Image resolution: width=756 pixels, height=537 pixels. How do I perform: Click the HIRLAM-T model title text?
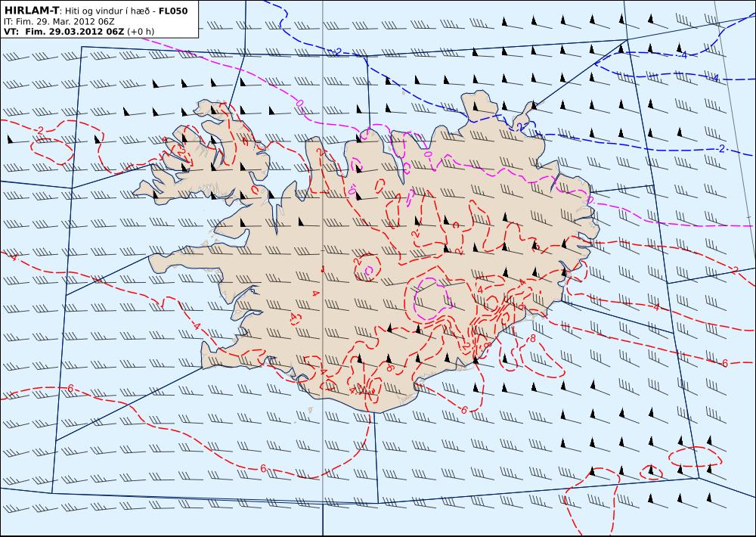(33, 10)
